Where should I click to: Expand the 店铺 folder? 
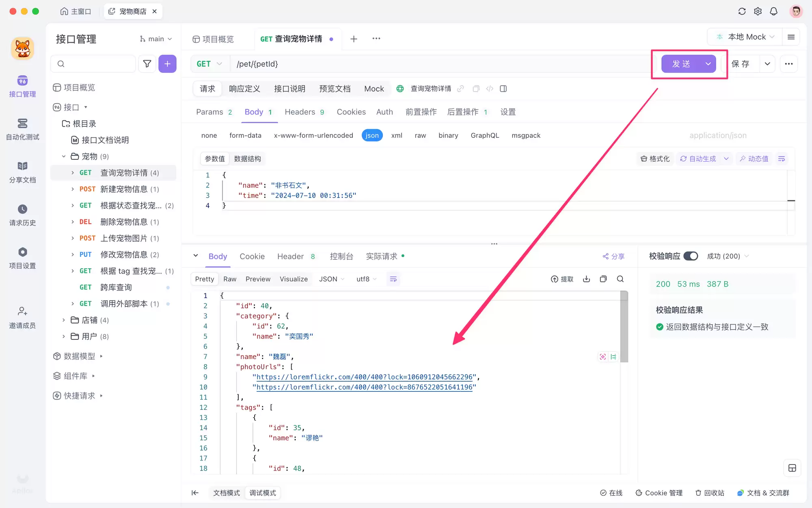tap(64, 320)
